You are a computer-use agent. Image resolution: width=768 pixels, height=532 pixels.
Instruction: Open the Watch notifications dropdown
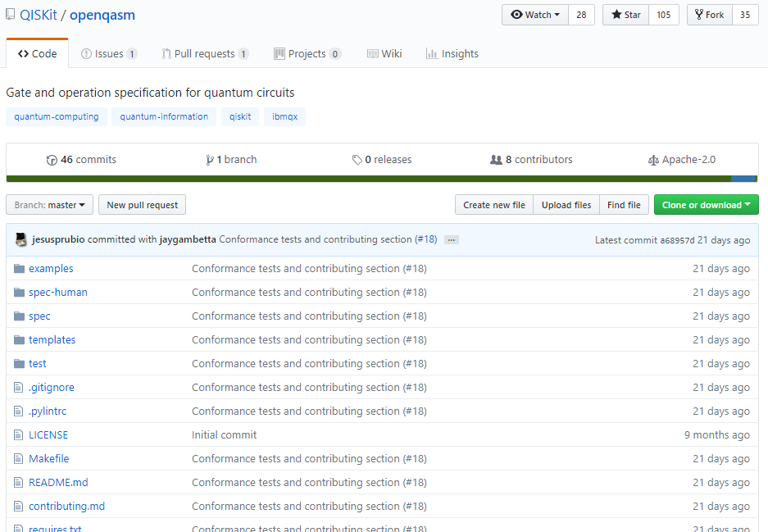pos(535,15)
